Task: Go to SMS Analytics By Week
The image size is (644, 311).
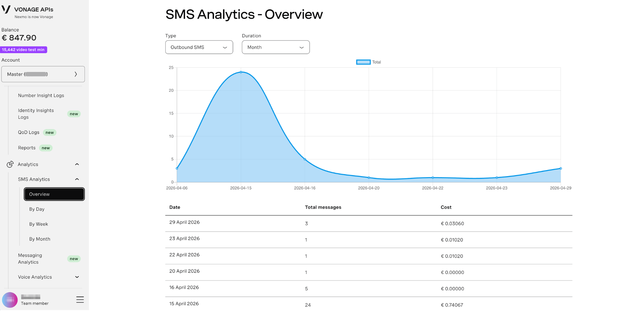Action: click(38, 224)
